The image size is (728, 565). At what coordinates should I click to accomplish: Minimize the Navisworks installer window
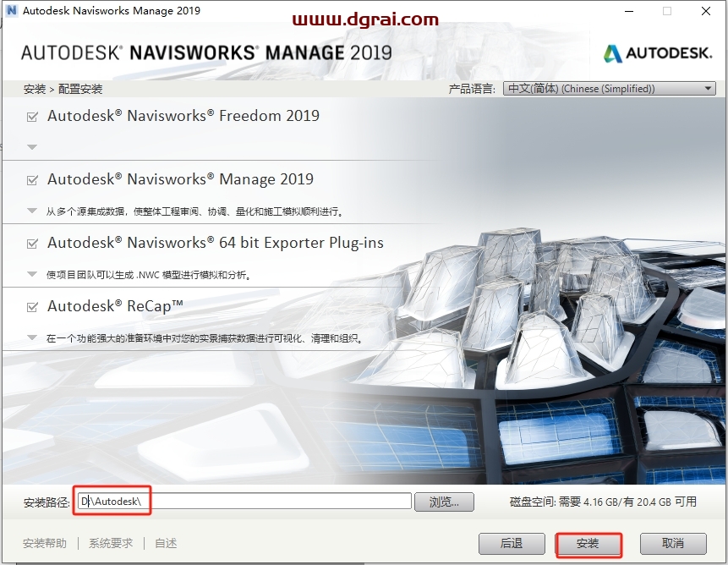pos(629,11)
